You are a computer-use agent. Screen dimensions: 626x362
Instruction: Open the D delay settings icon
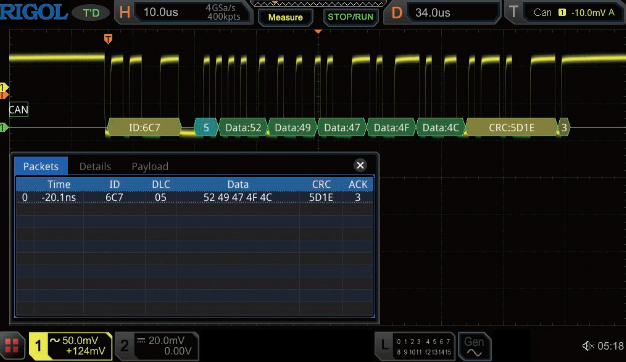[396, 13]
